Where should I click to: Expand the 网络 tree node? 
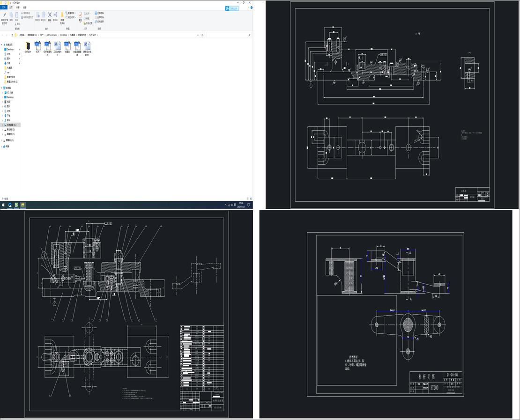tap(2, 147)
